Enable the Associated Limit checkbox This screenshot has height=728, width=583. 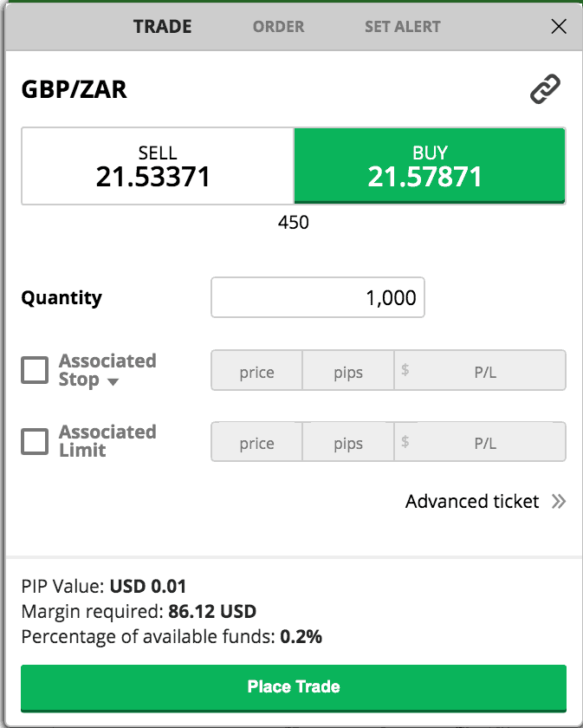click(x=35, y=441)
